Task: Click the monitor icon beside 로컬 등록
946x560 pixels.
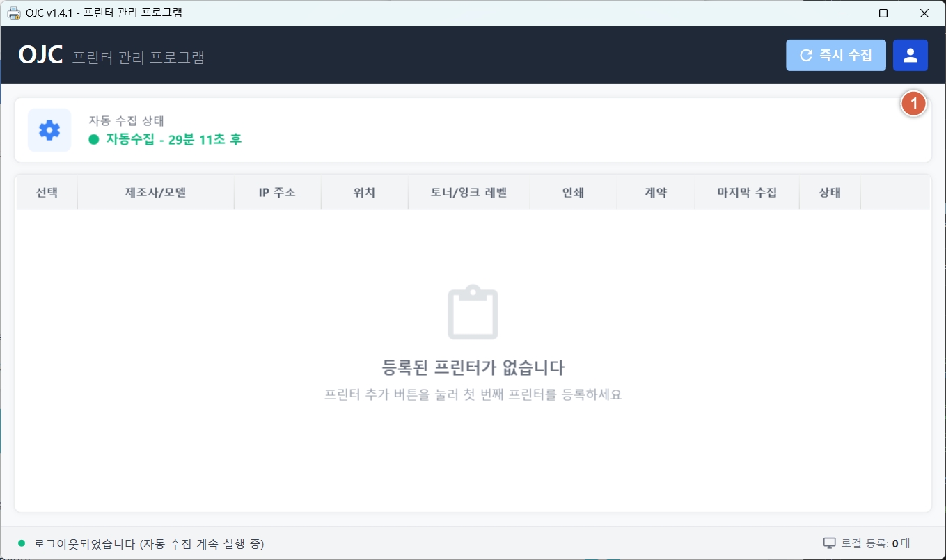Action: point(829,543)
